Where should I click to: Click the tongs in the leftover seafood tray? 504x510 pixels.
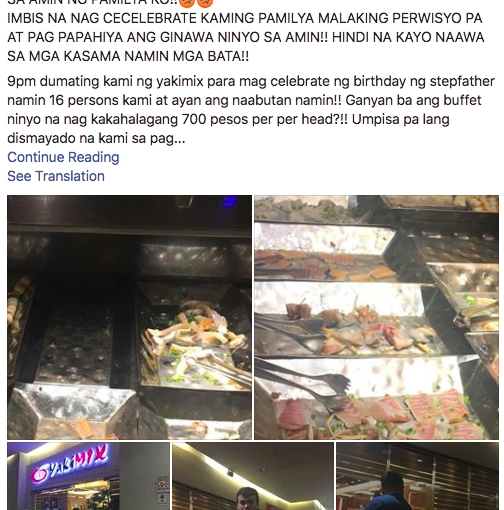pos(218,370)
